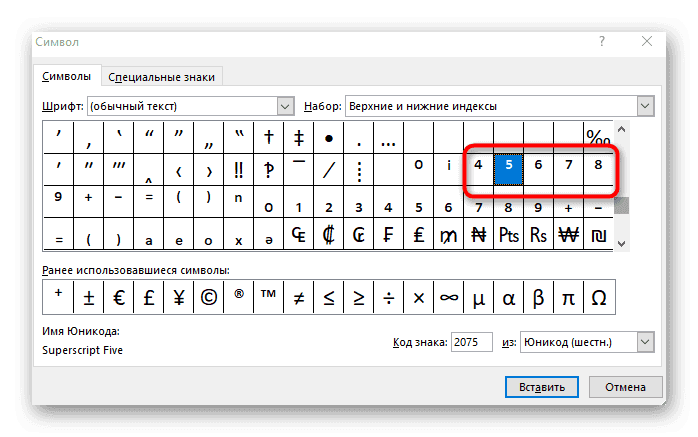This screenshot has height=437, width=698.
Task: Select the not equal ≠ recent symbol
Action: (299, 297)
